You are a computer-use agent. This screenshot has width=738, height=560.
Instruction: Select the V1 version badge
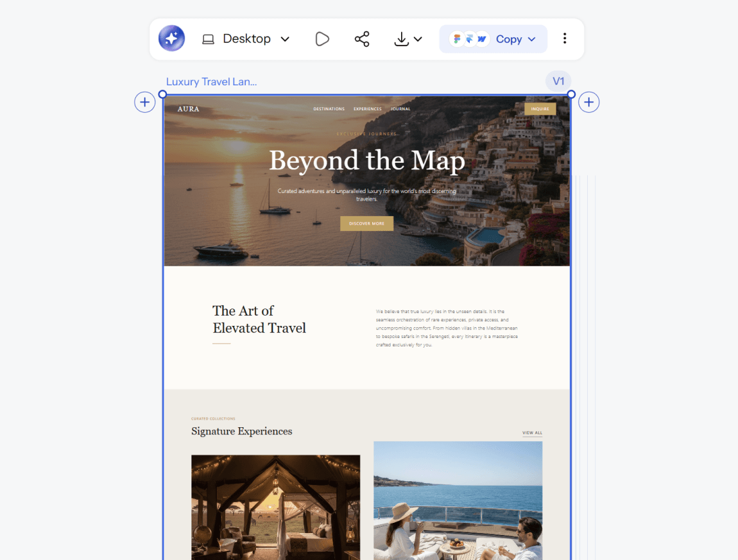[558, 81]
